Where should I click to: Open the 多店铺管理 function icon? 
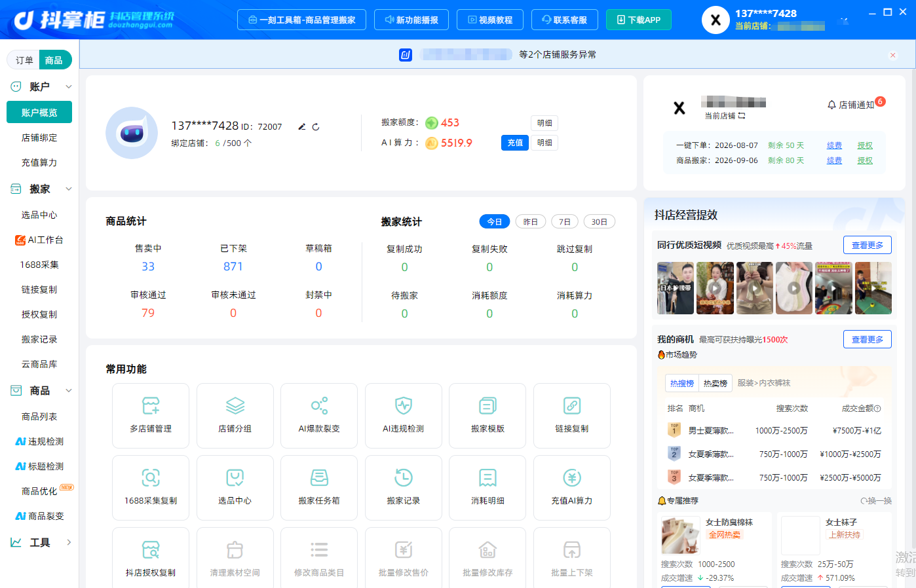tap(151, 406)
